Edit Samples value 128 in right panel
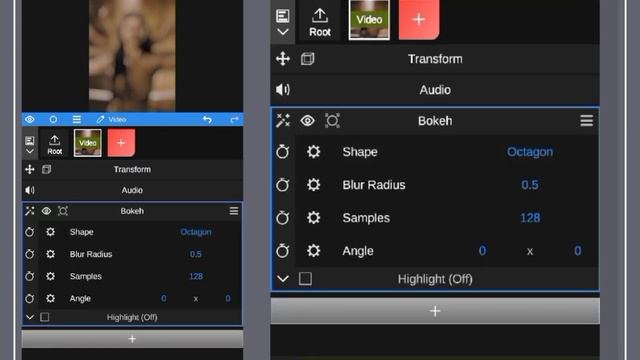The height and width of the screenshot is (360, 640). tap(530, 218)
